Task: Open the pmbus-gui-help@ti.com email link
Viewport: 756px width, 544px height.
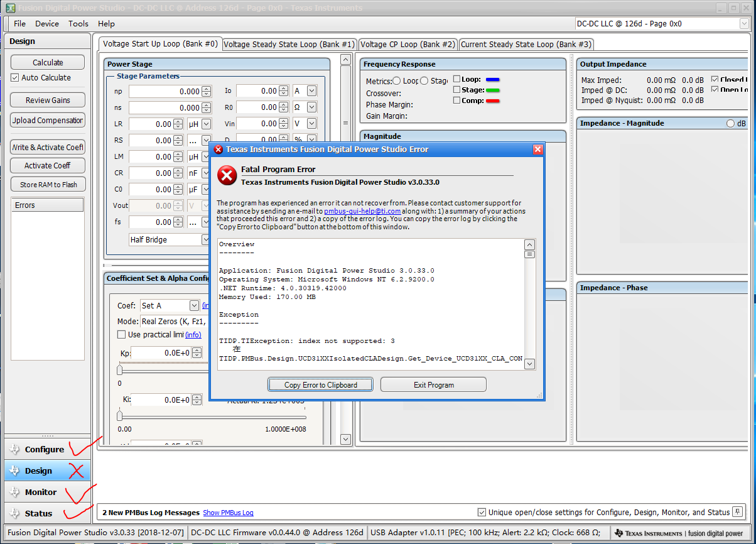Action: point(362,211)
